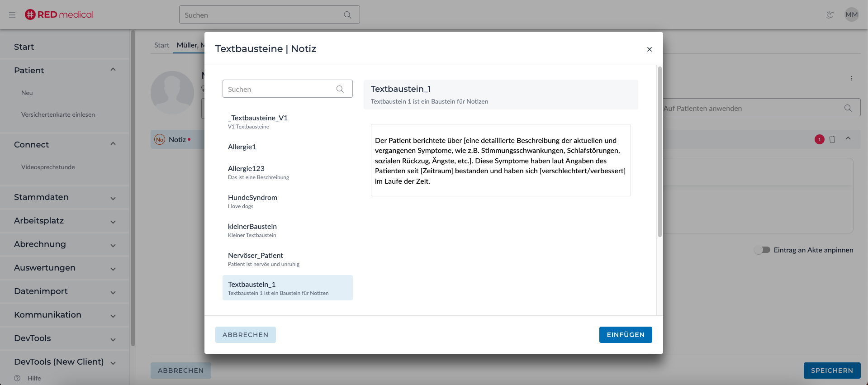Collapse the Patient sidebar section

[113, 70]
